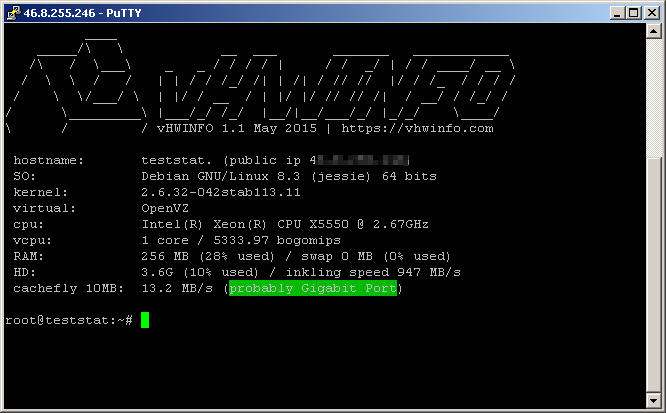Click the kernel version 2.6.32-042stab113.11

click(221, 192)
